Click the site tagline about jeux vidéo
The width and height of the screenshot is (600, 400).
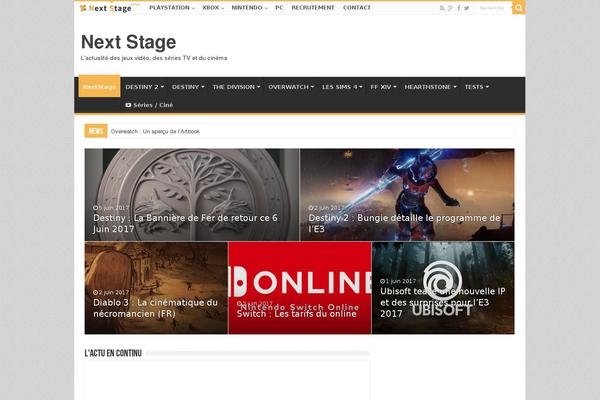coord(153,58)
